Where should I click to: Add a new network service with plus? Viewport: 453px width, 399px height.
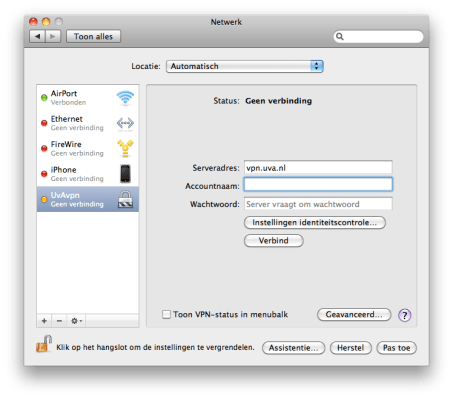(x=44, y=321)
